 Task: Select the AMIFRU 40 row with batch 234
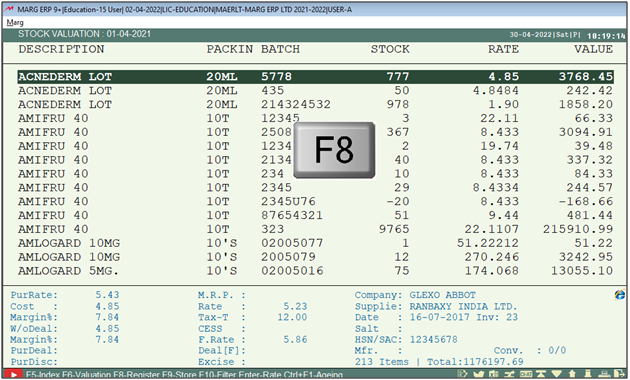pyautogui.click(x=315, y=174)
